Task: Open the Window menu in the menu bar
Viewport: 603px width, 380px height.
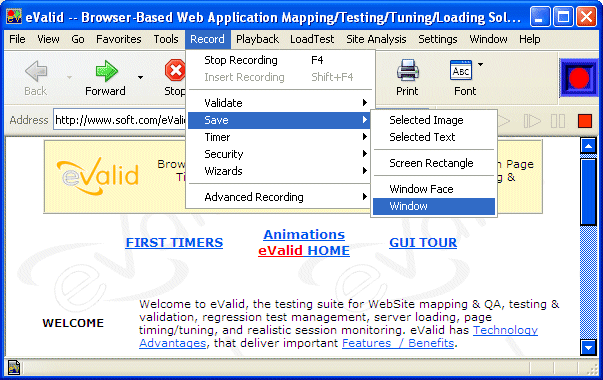Action: coord(488,39)
